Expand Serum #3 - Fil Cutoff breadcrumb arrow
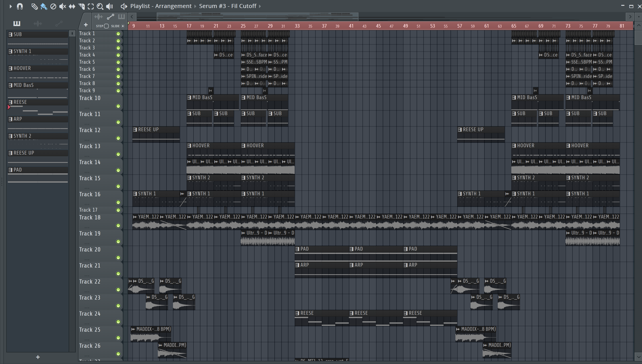642x364 pixels. click(260, 6)
